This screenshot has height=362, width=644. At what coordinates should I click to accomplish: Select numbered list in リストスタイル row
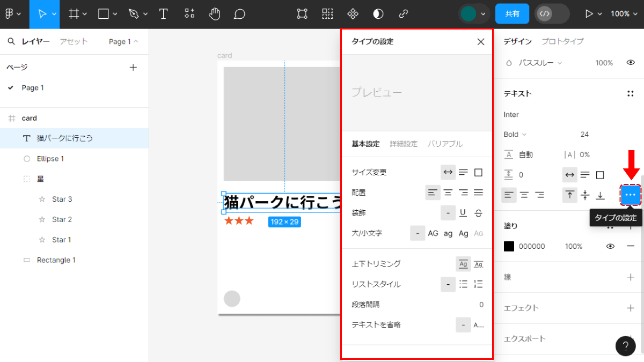[479, 284]
